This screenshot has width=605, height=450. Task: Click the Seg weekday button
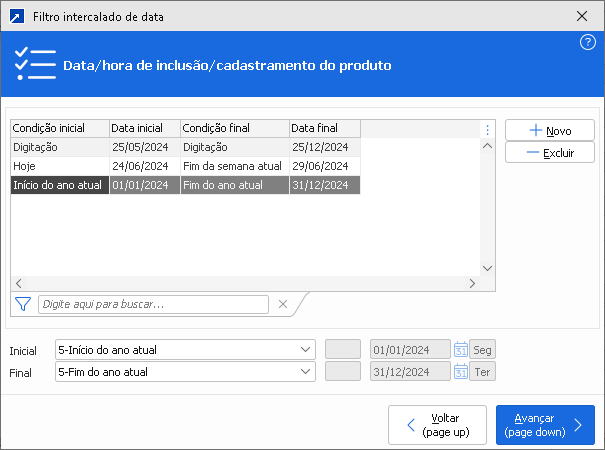482,350
